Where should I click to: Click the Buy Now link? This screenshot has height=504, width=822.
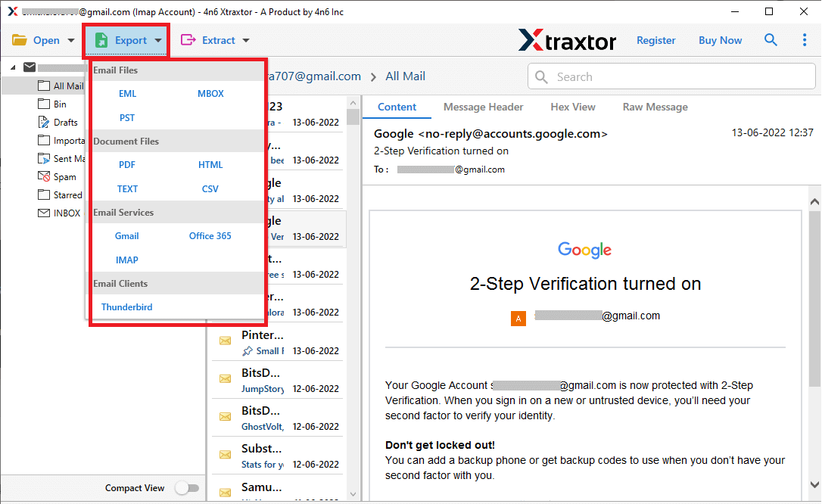point(720,39)
